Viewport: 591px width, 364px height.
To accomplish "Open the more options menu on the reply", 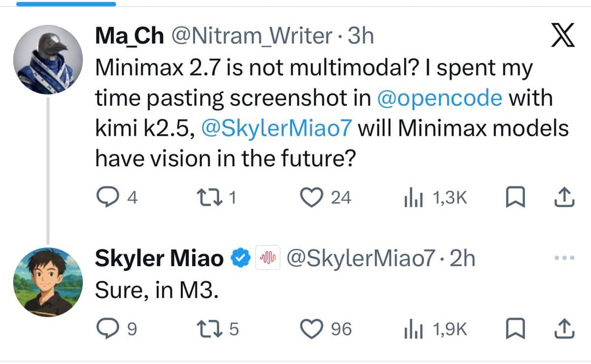I will tap(564, 257).
